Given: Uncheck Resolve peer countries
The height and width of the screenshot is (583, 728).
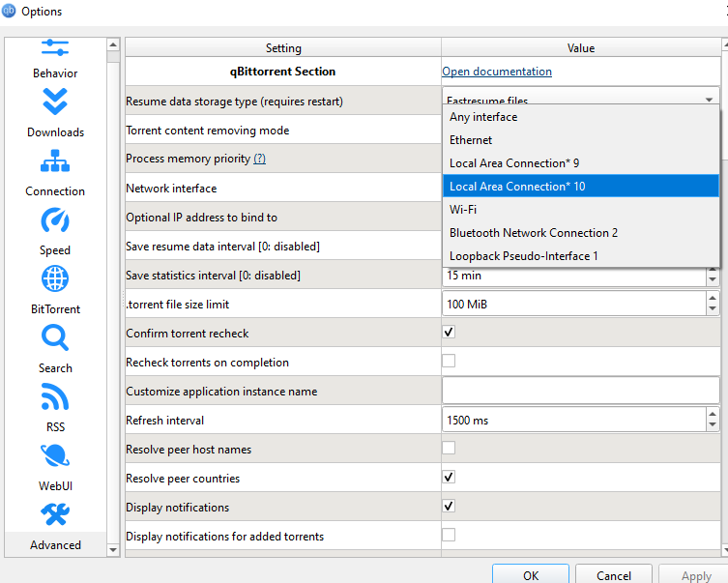Looking at the screenshot, I should click(449, 477).
